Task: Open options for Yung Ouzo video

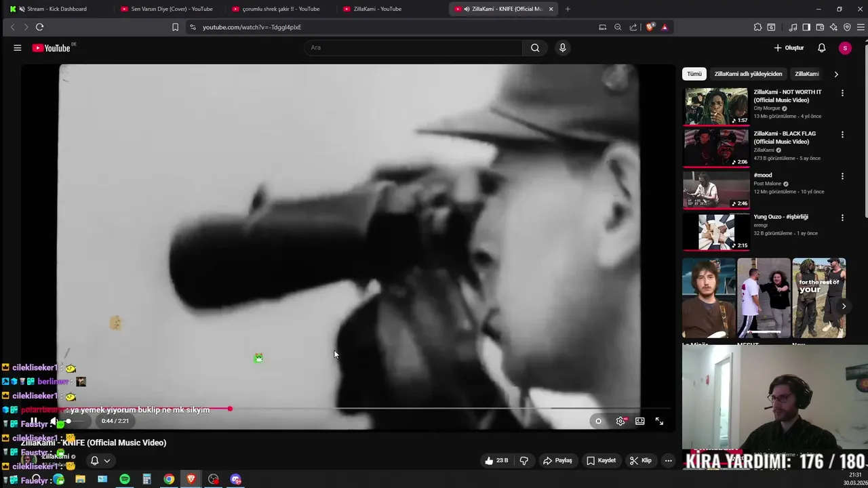Action: coord(842,218)
